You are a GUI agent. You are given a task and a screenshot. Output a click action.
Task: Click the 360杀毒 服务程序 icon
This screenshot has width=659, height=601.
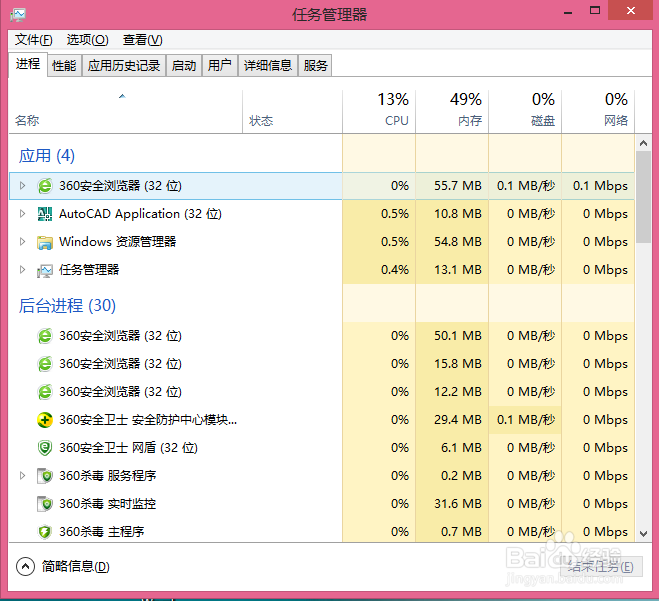[45, 476]
